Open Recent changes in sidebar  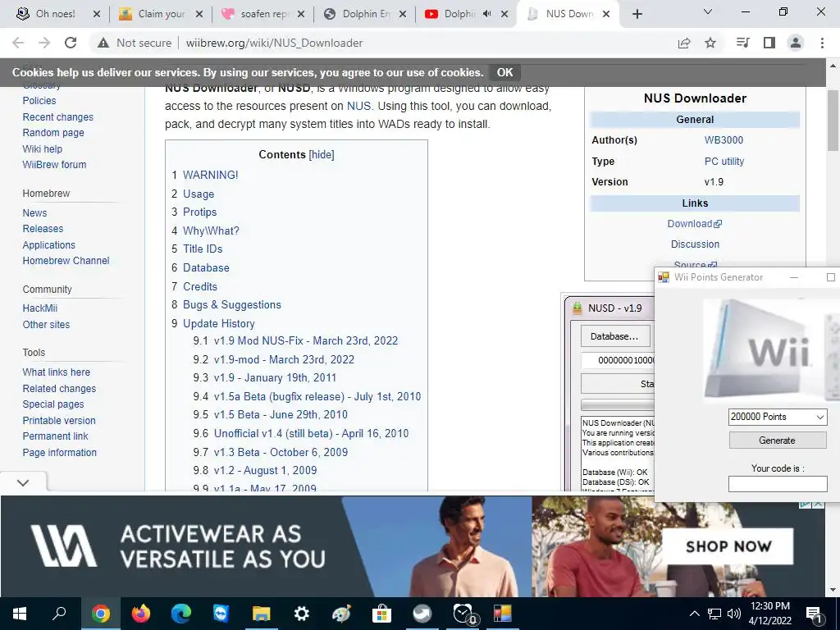[x=58, y=116]
